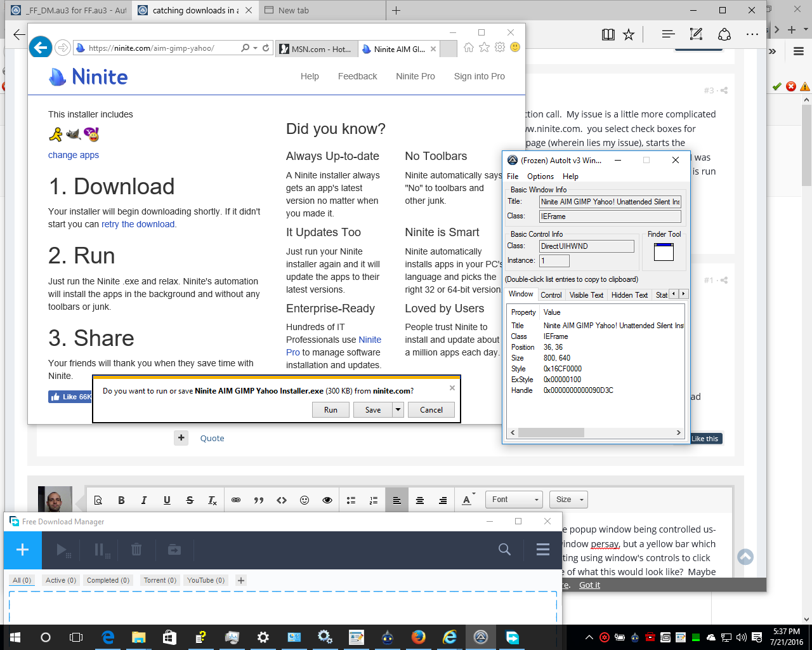Click Cancel in download prompt

(431, 409)
